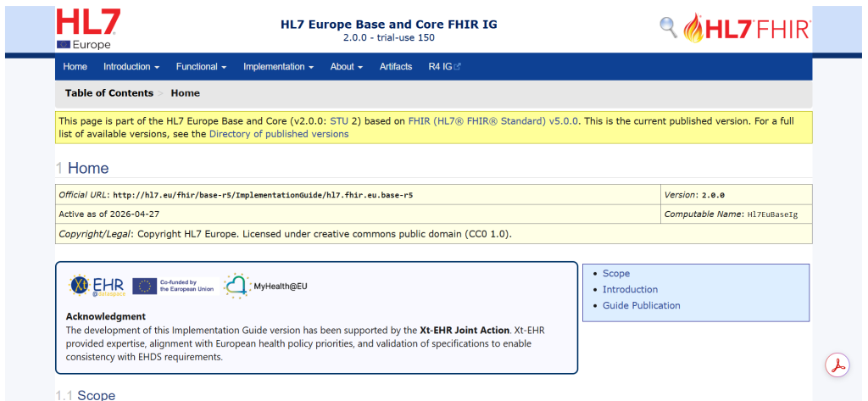The width and height of the screenshot is (868, 401).
Task: Expand the Implementation dropdown menu
Action: (278, 66)
